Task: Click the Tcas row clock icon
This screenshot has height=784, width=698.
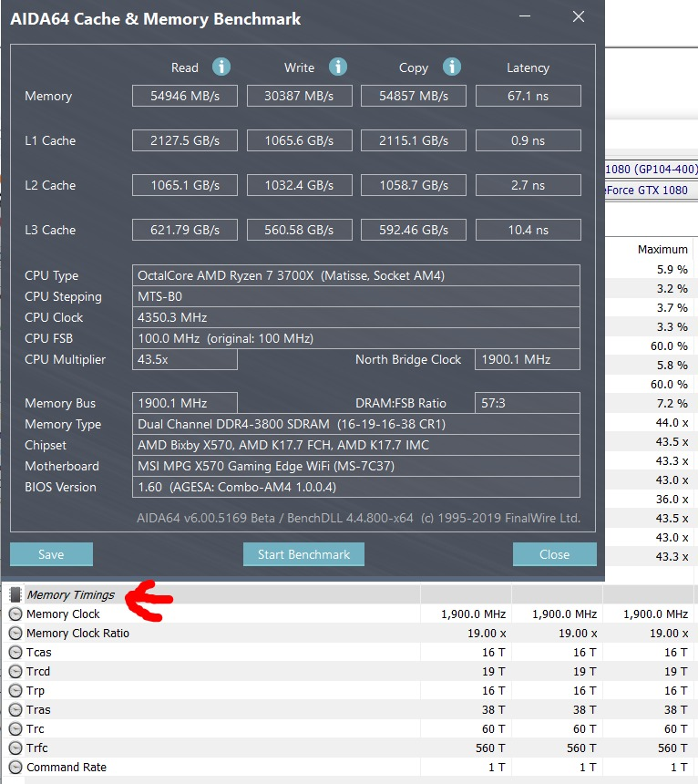Action: point(15,652)
